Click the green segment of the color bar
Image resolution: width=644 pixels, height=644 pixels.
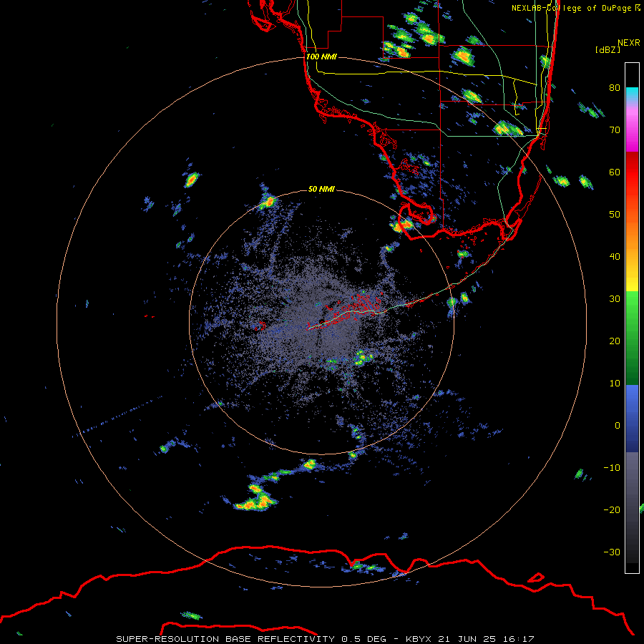tap(632, 338)
